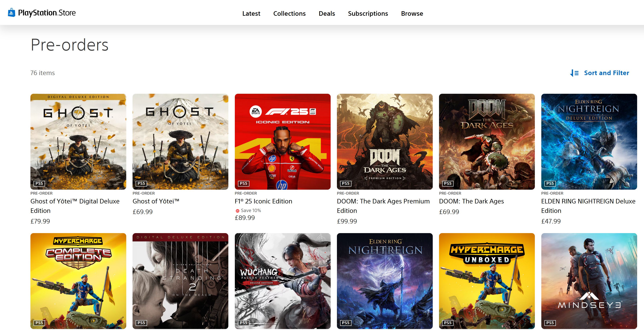Open the £69.99 DOOM: The Dark Ages title link
The height and width of the screenshot is (330, 644).
471,201
